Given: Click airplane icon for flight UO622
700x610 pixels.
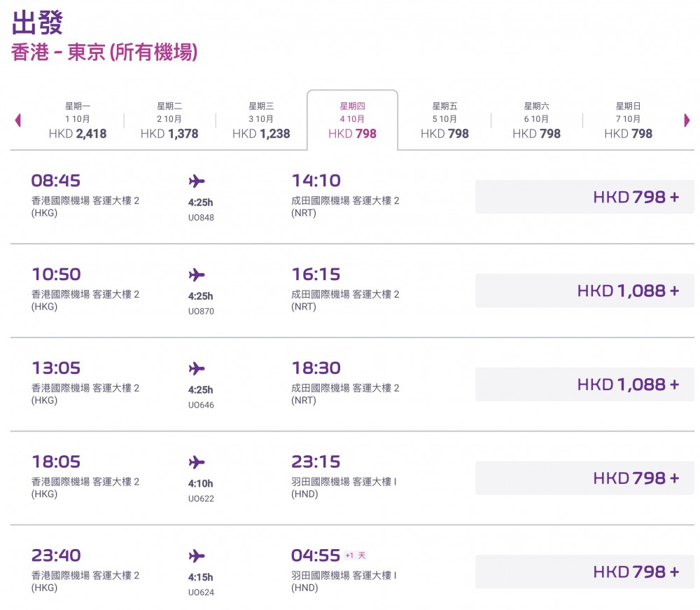Looking at the screenshot, I should (x=197, y=462).
